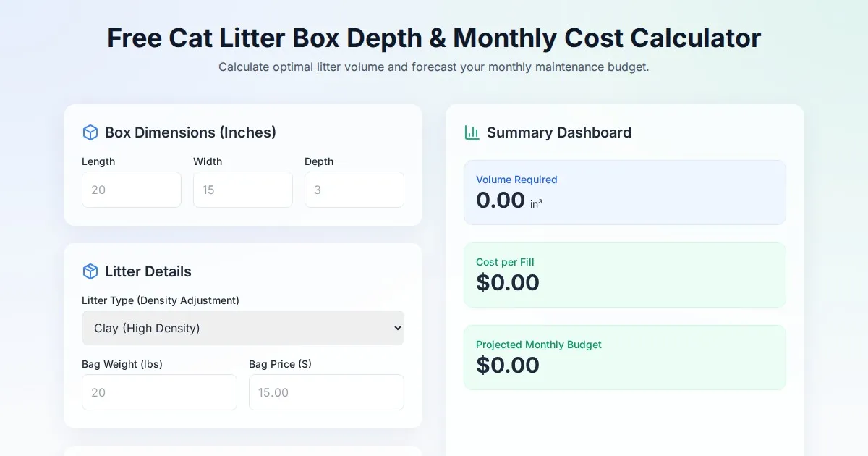This screenshot has width=868, height=456.
Task: Click the page title heading
Action: click(434, 38)
